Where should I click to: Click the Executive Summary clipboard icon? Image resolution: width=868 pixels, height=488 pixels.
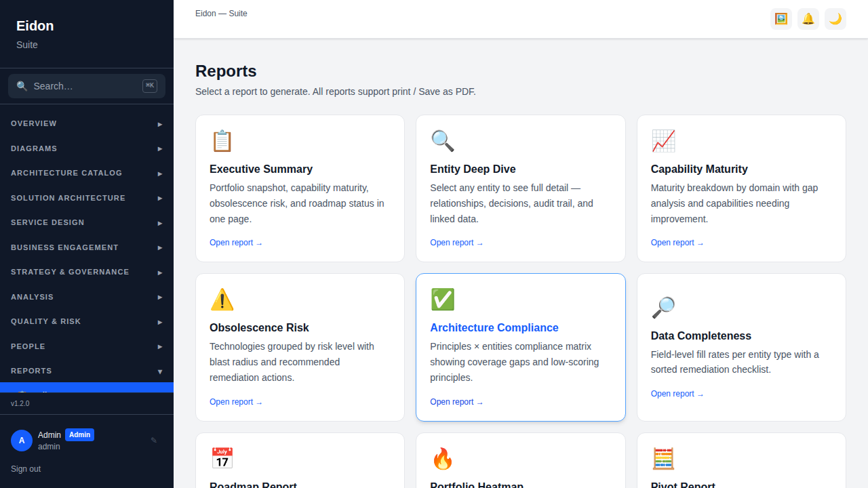tap(222, 141)
